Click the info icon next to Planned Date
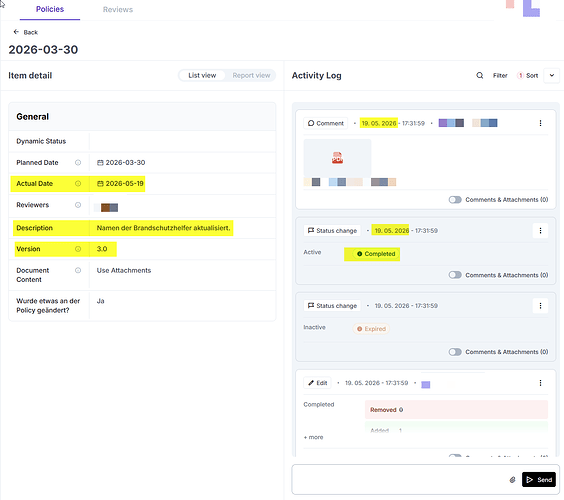The width and height of the screenshot is (564, 500). point(78,163)
